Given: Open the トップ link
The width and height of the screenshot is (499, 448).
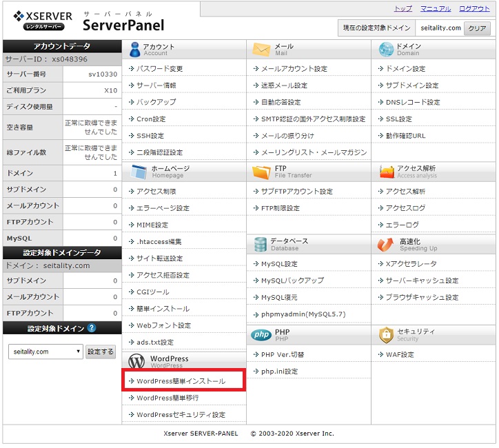Looking at the screenshot, I should tap(403, 8).
